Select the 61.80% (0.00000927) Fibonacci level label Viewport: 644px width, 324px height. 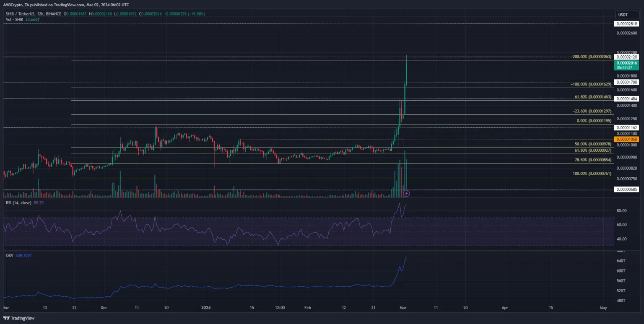click(592, 154)
